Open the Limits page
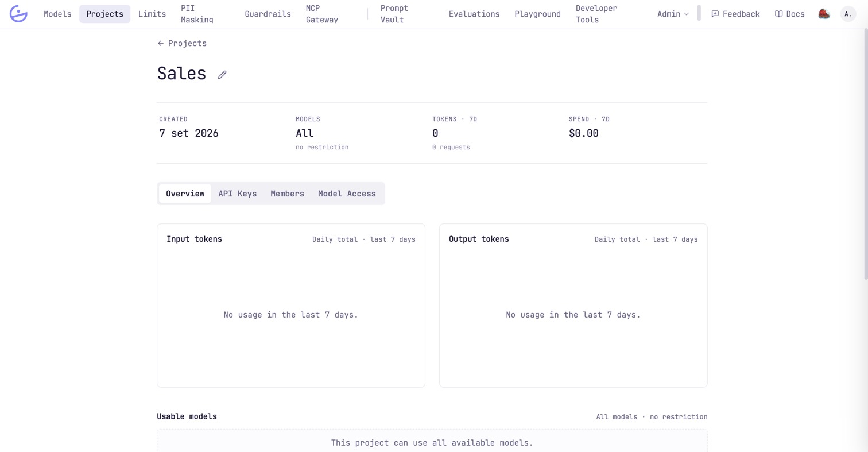Image resolution: width=868 pixels, height=452 pixels. pyautogui.click(x=152, y=14)
